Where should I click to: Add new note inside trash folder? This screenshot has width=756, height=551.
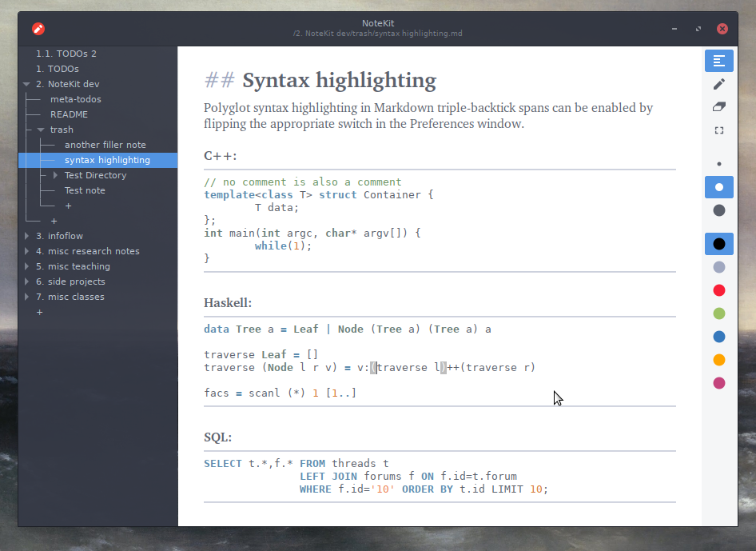69,206
